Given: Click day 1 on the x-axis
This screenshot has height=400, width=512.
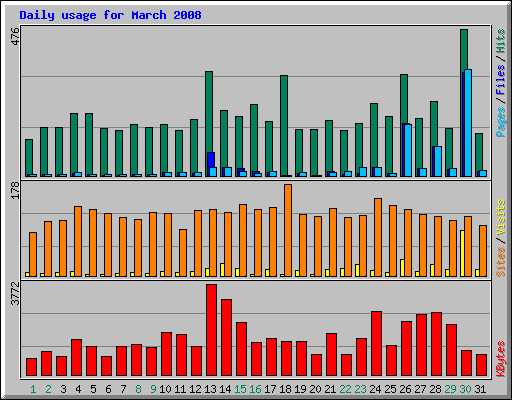Looking at the screenshot, I should [x=33, y=389].
